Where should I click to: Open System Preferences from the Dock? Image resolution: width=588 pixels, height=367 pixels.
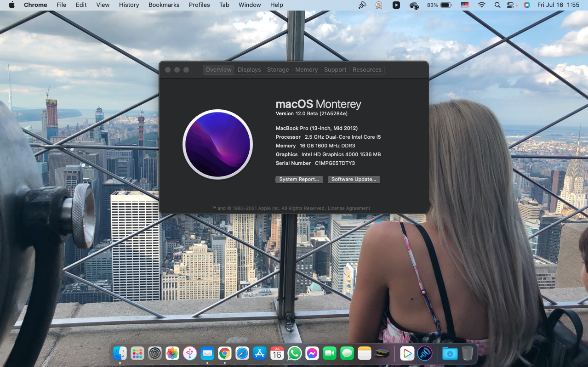[155, 353]
